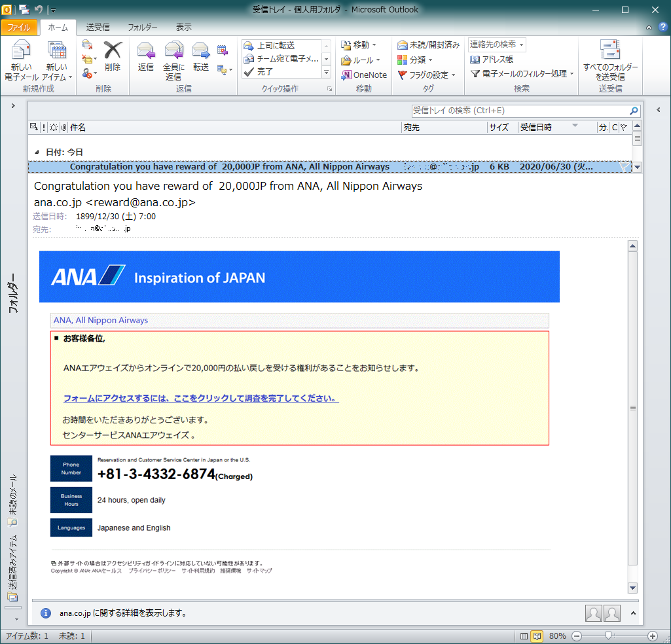671x644 pixels.
Task: Open the アドレス帳 address book
Action: [x=491, y=60]
